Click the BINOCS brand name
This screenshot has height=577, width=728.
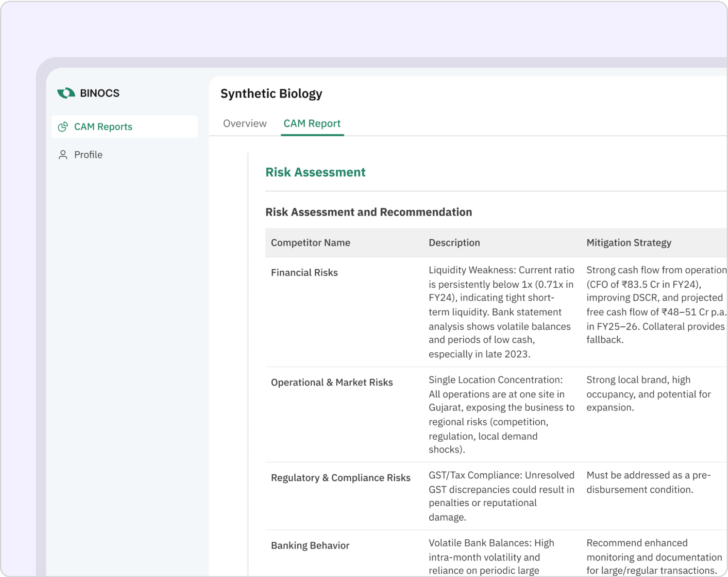[100, 93]
